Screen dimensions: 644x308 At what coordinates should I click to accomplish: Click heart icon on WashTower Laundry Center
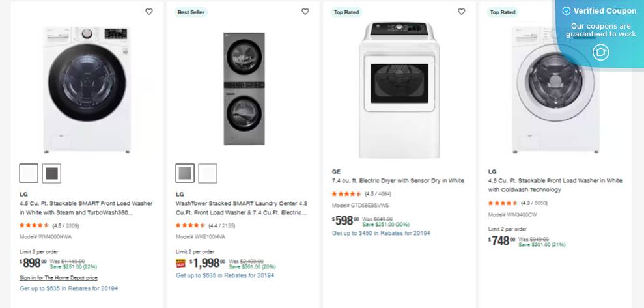click(305, 12)
